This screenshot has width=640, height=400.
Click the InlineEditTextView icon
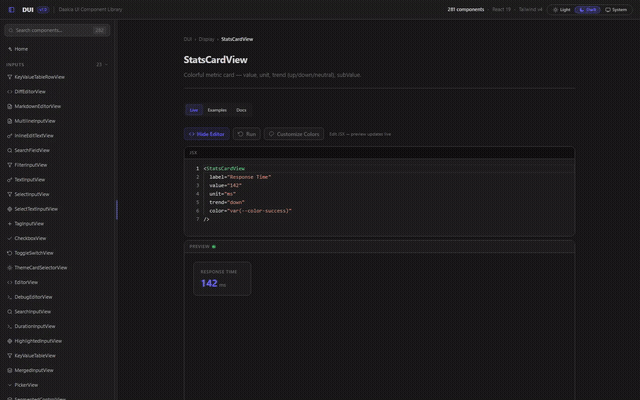coord(10,136)
